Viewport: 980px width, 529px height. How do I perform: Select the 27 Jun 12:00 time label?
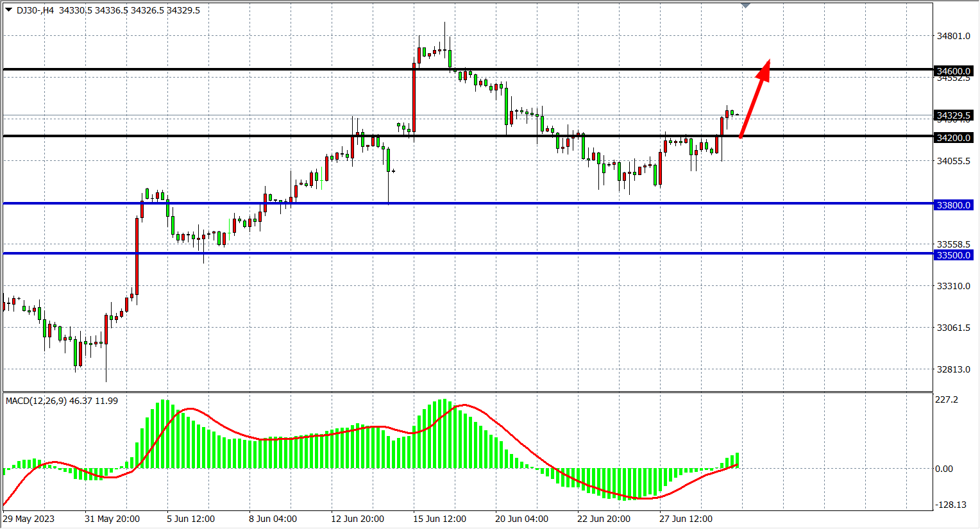point(686,519)
